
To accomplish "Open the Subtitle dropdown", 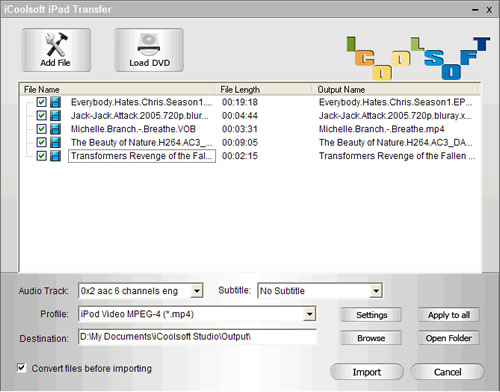I will (376, 291).
